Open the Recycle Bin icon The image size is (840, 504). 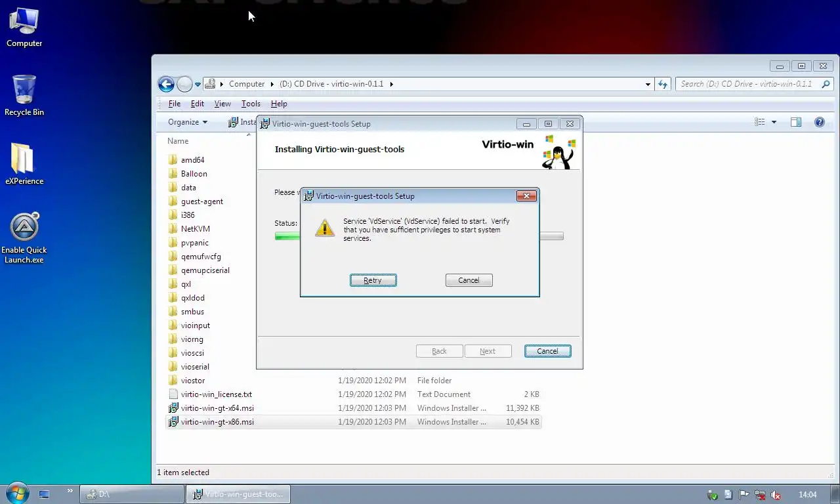(x=24, y=96)
